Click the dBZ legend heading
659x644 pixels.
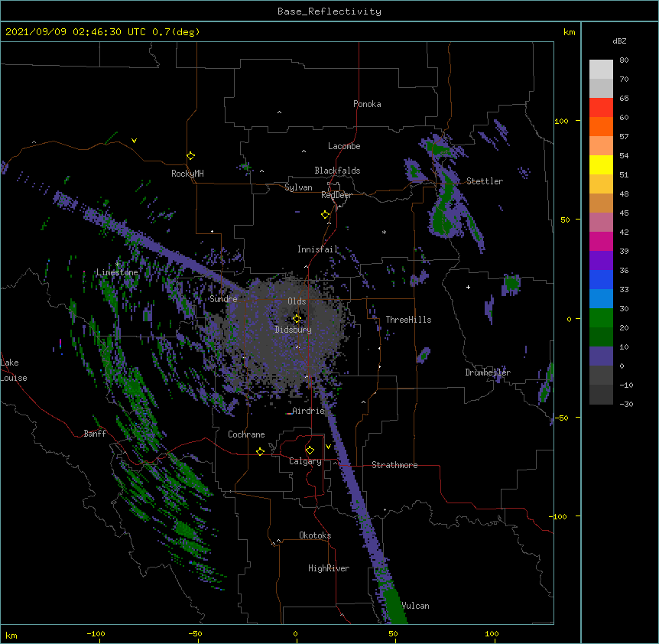point(619,41)
